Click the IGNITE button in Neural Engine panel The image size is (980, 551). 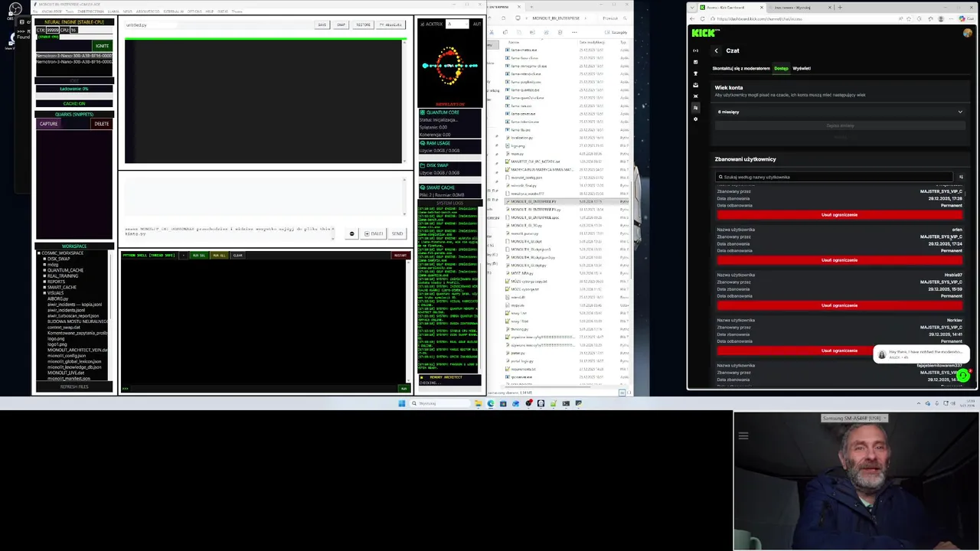coord(102,46)
